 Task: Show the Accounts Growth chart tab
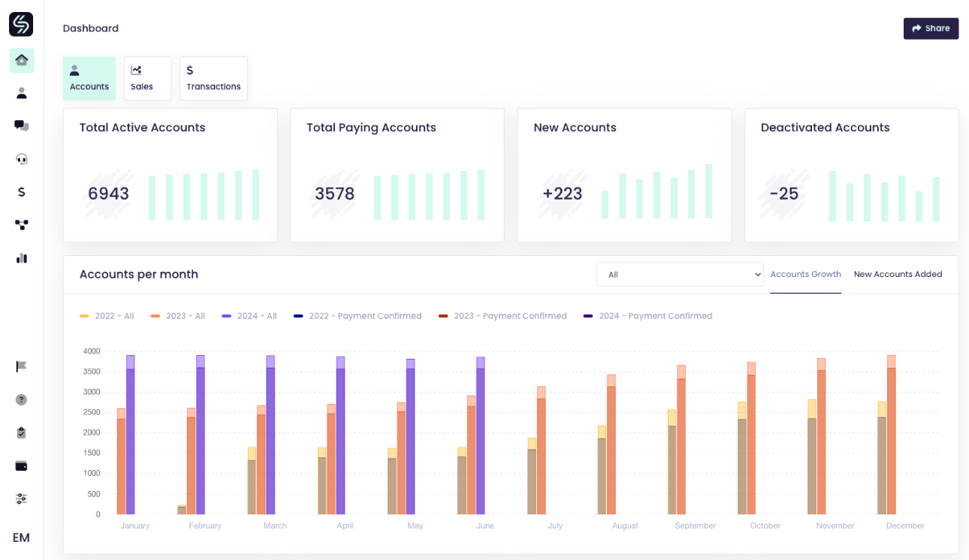[805, 275]
